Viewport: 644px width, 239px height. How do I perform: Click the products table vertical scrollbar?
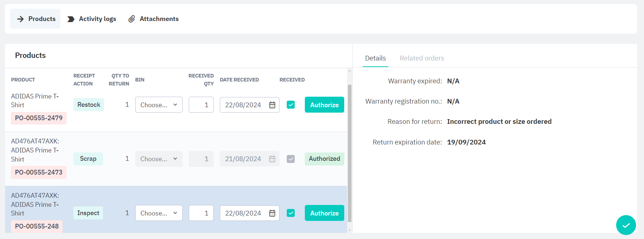pos(349,152)
